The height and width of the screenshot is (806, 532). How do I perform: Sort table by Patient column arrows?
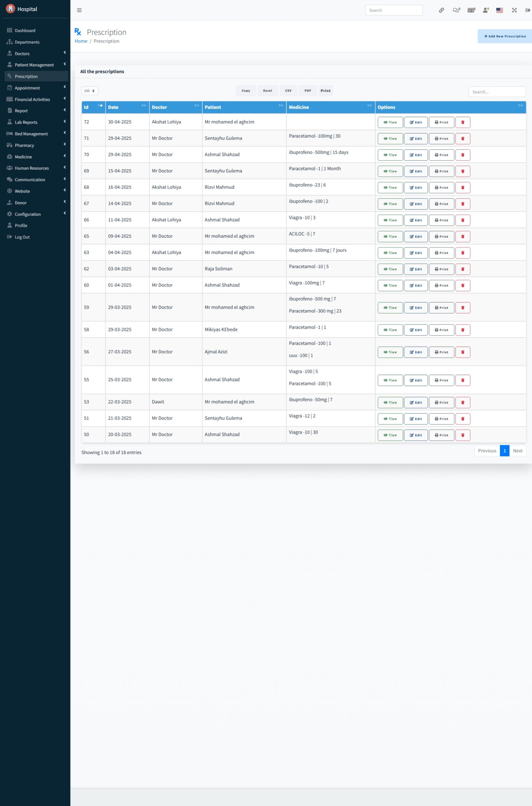pos(281,105)
